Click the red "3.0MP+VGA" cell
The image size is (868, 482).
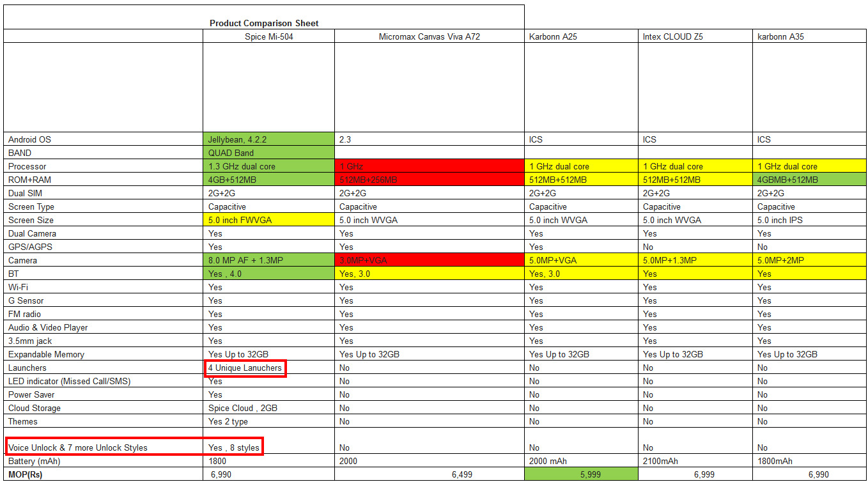(x=429, y=260)
